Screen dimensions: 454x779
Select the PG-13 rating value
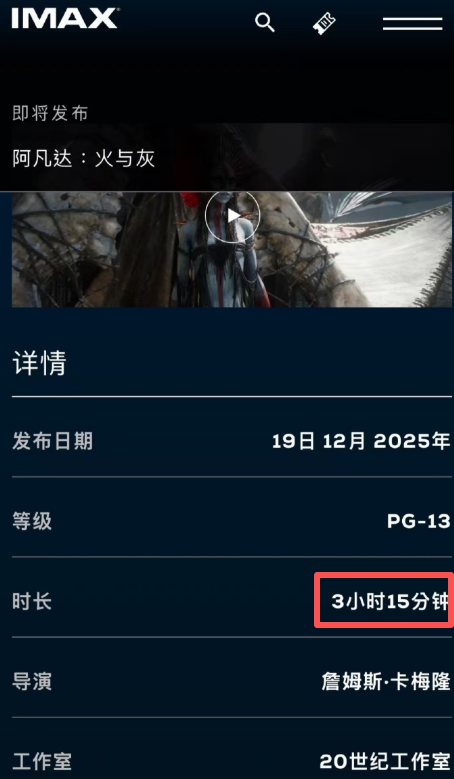419,521
